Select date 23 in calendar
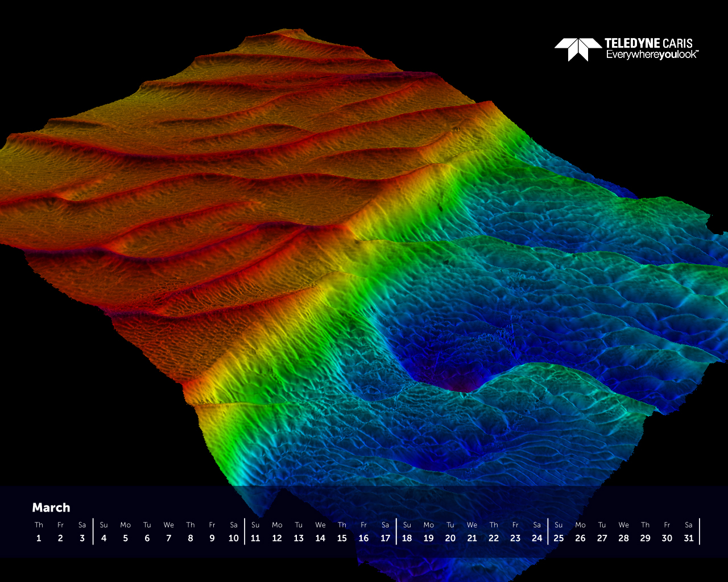 [515, 538]
